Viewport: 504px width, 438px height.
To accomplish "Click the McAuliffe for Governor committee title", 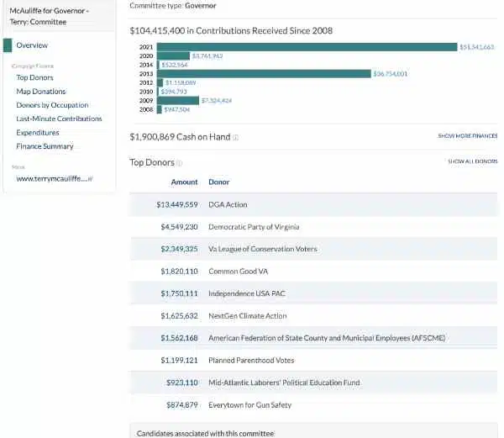I will (x=50, y=17).
